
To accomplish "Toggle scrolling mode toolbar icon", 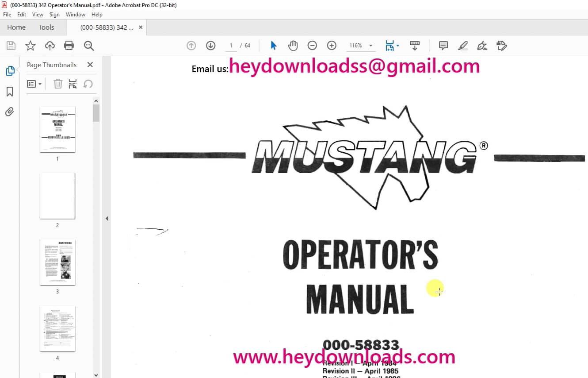I will [415, 46].
